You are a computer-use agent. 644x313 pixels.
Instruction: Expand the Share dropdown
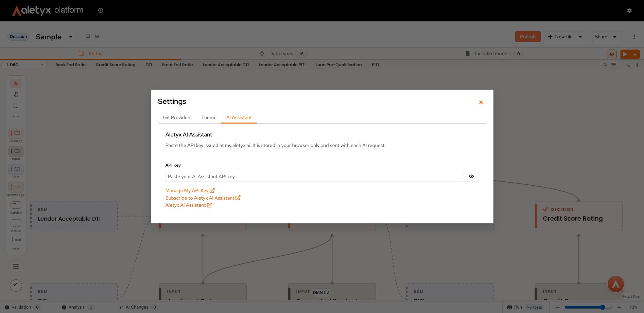pos(614,37)
